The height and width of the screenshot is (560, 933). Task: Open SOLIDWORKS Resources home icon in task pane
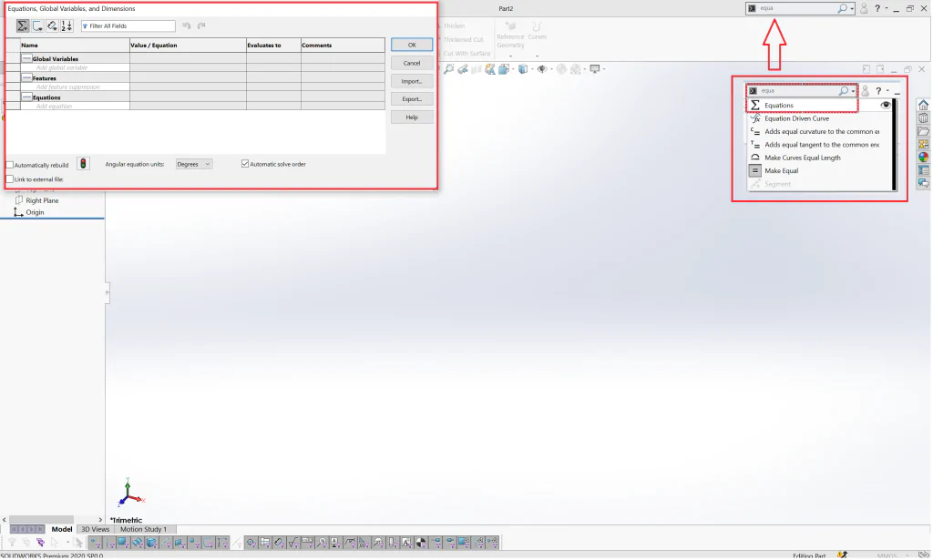(x=924, y=106)
